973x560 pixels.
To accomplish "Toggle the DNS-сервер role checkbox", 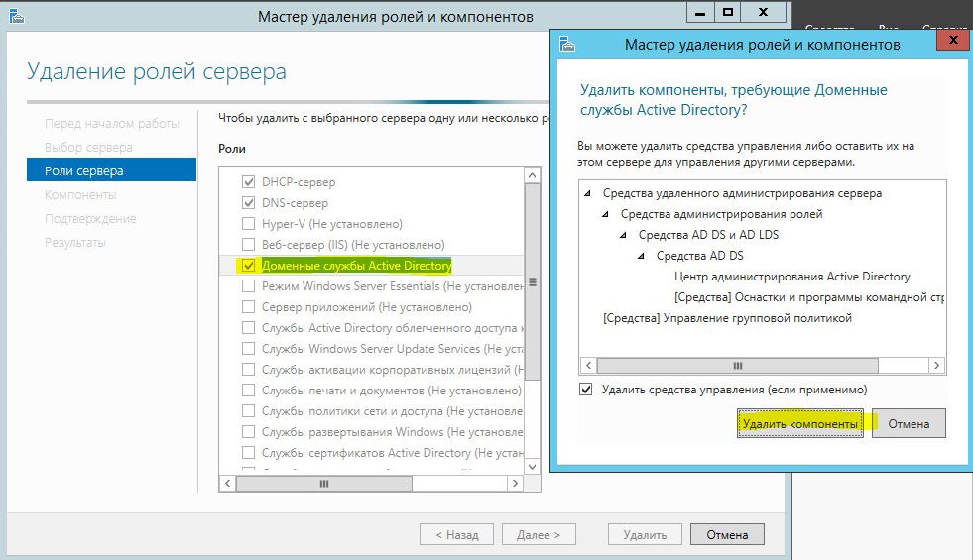I will 248,203.
